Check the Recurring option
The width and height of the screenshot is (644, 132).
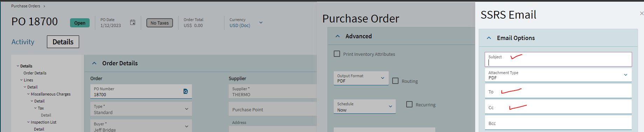click(409, 104)
